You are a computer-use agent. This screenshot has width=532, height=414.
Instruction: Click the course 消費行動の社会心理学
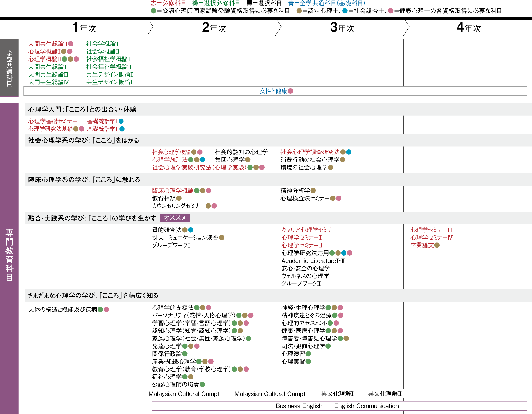pos(310,160)
